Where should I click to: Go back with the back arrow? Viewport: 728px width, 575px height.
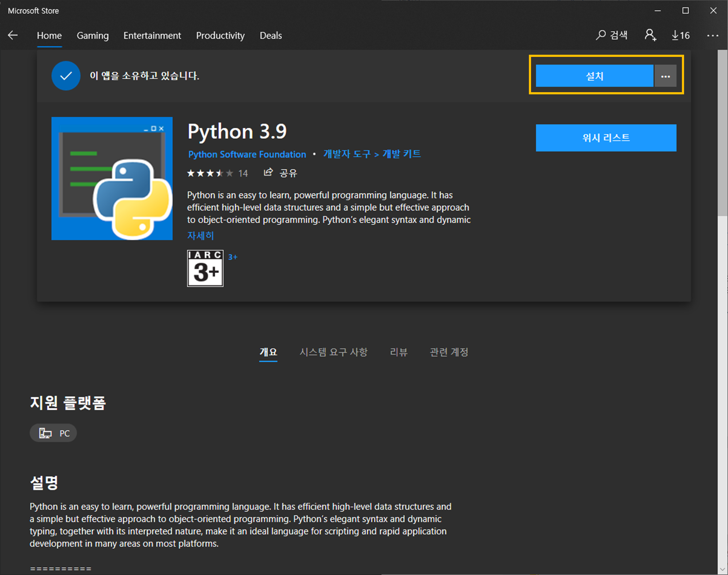point(13,35)
